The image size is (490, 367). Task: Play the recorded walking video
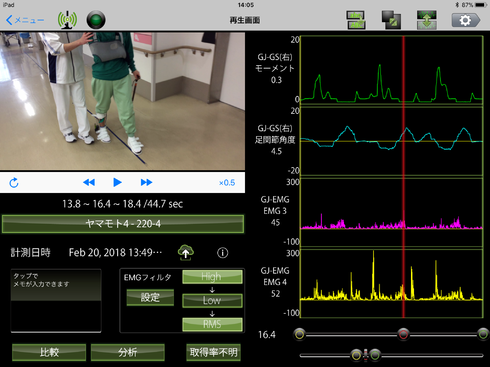[x=117, y=182]
